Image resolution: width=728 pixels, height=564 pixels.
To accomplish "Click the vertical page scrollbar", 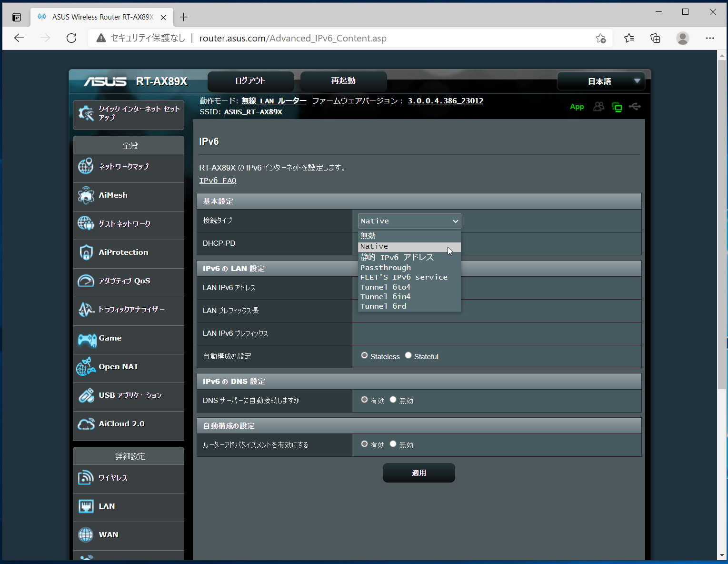I will tap(722, 224).
